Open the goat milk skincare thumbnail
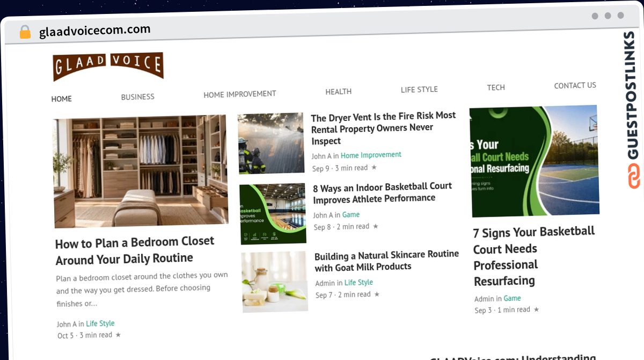 pos(274,282)
